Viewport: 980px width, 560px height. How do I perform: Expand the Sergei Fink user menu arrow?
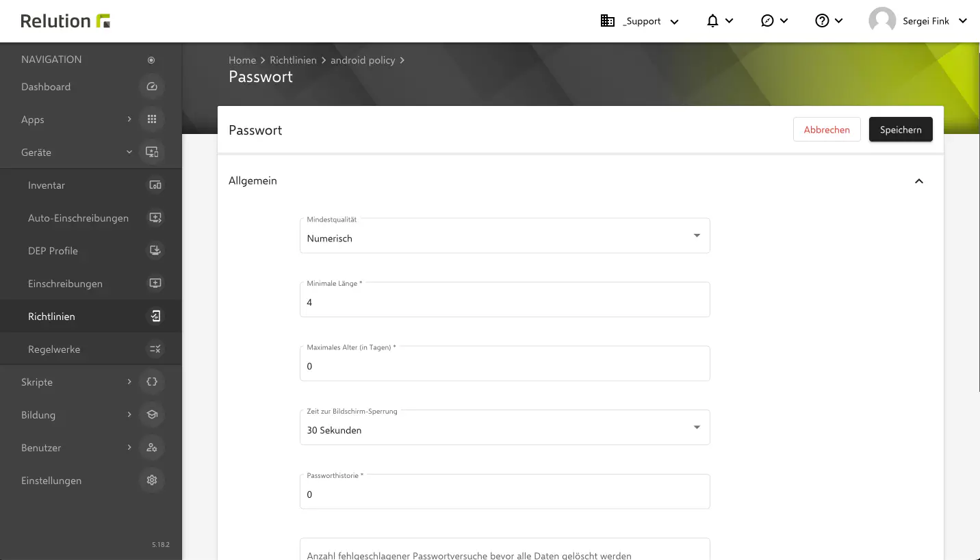pyautogui.click(x=963, y=21)
